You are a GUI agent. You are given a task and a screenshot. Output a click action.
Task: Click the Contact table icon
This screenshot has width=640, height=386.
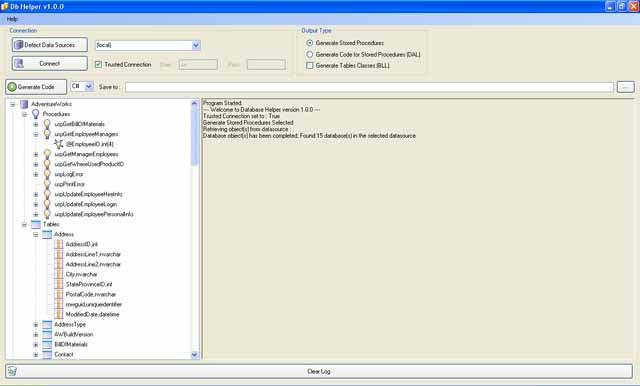coord(47,355)
